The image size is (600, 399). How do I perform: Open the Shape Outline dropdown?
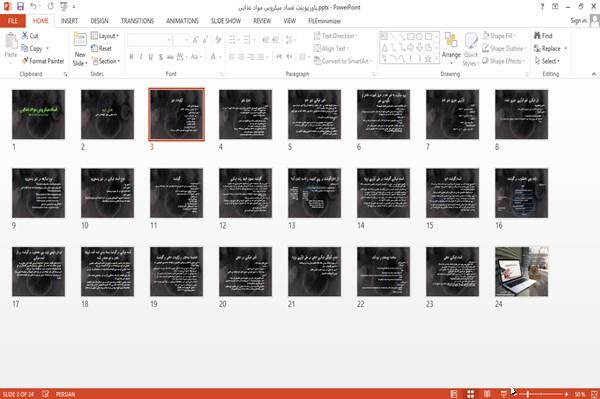504,48
